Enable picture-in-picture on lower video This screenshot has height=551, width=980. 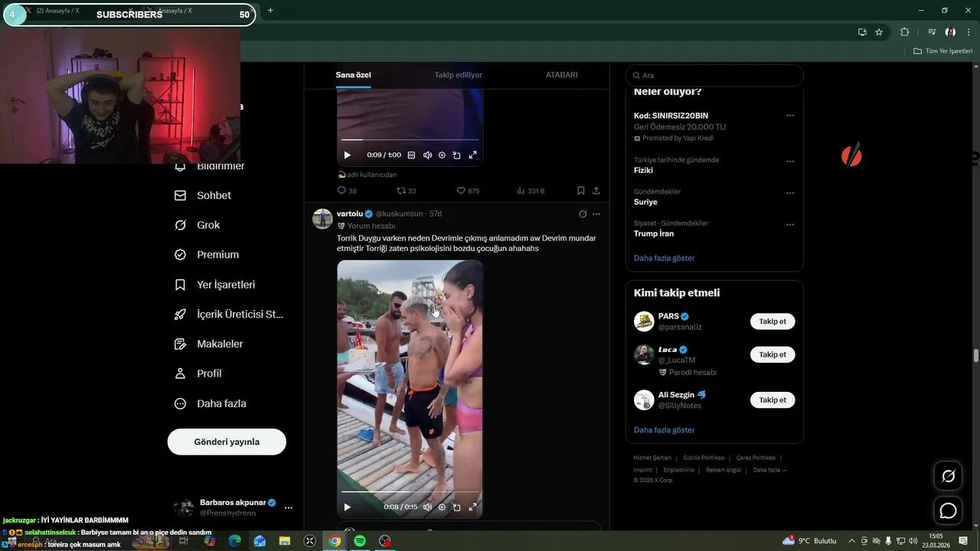tap(456, 507)
